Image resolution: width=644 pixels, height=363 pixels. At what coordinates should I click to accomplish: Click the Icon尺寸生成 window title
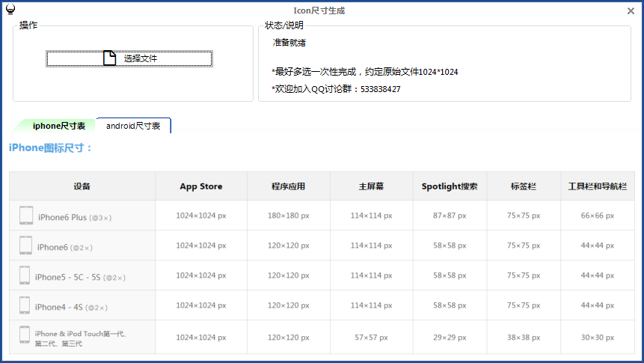(319, 10)
